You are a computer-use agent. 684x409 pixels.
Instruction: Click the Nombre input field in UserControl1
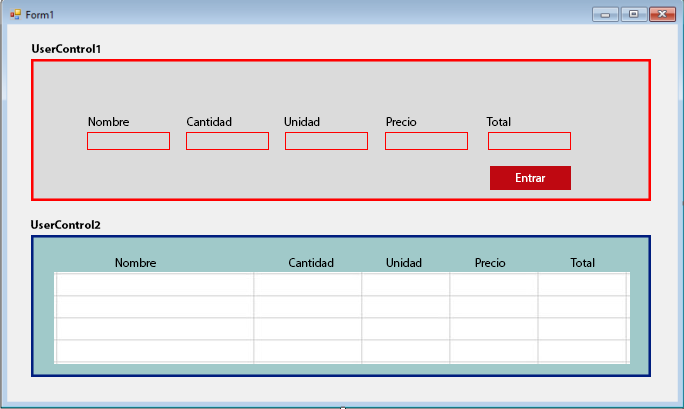click(x=128, y=141)
